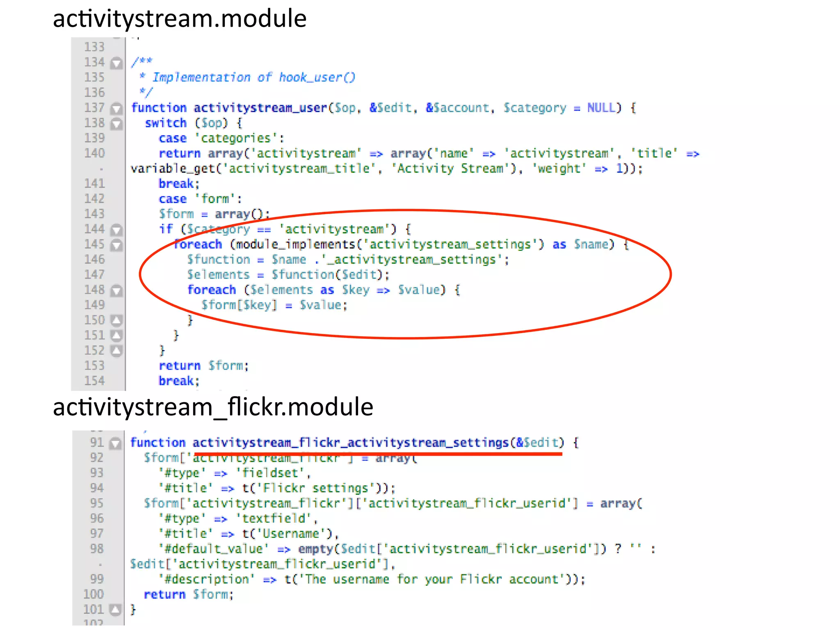The width and height of the screenshot is (840, 630).
Task: Collapse the switch fold at line 138
Action: pyautogui.click(x=116, y=123)
